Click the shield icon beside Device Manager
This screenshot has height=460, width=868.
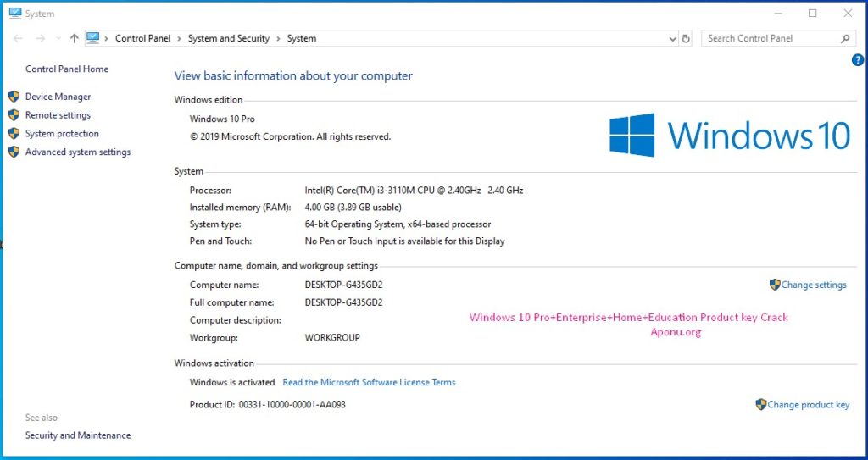point(14,97)
